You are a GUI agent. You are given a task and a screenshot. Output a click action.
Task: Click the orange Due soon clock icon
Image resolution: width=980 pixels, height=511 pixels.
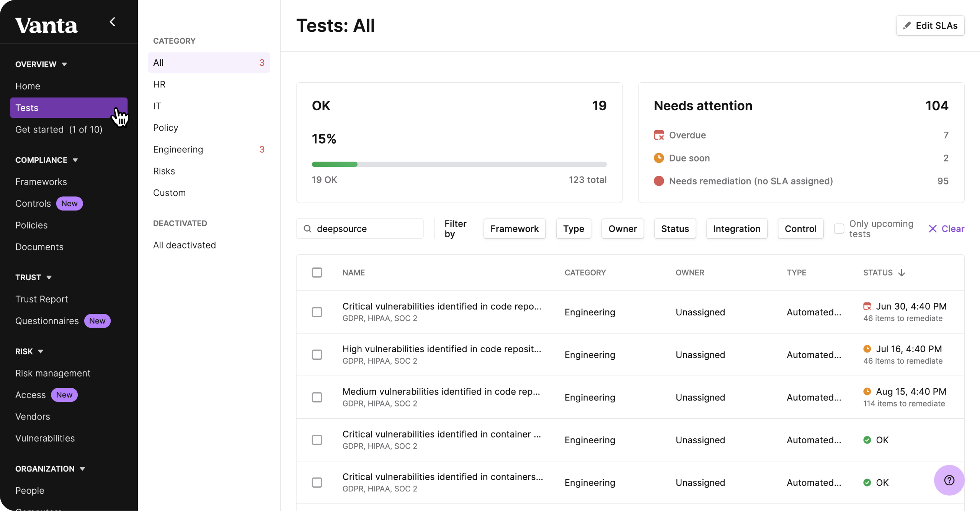(659, 158)
